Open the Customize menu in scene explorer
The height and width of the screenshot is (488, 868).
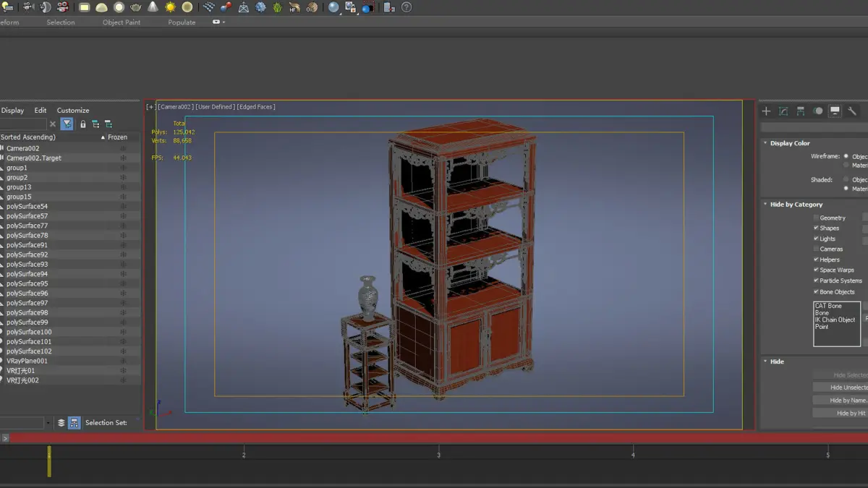[x=73, y=111]
